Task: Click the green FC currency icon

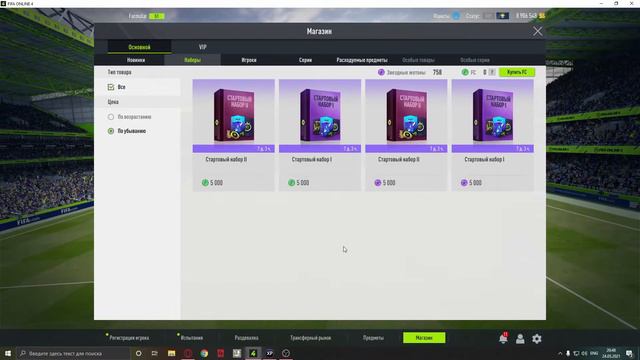Action: point(465,72)
